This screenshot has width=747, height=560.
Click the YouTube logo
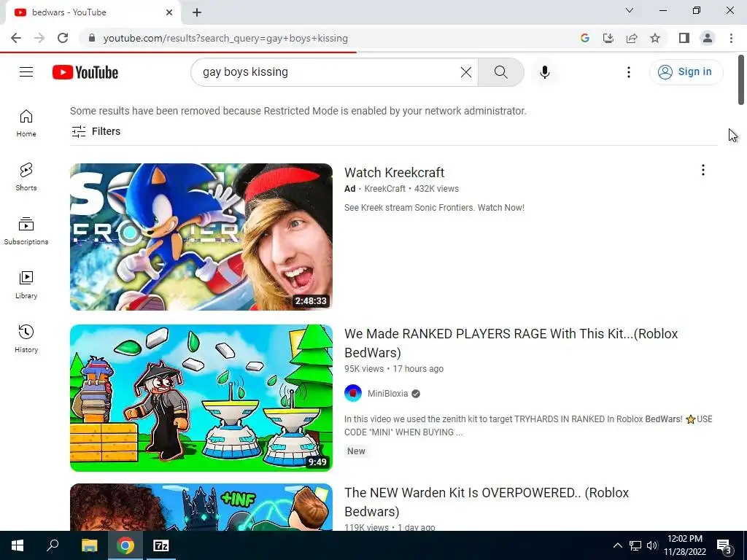[85, 72]
